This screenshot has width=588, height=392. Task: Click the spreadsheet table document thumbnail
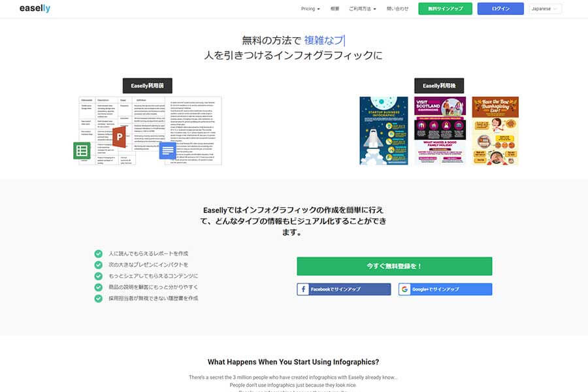(x=122, y=131)
